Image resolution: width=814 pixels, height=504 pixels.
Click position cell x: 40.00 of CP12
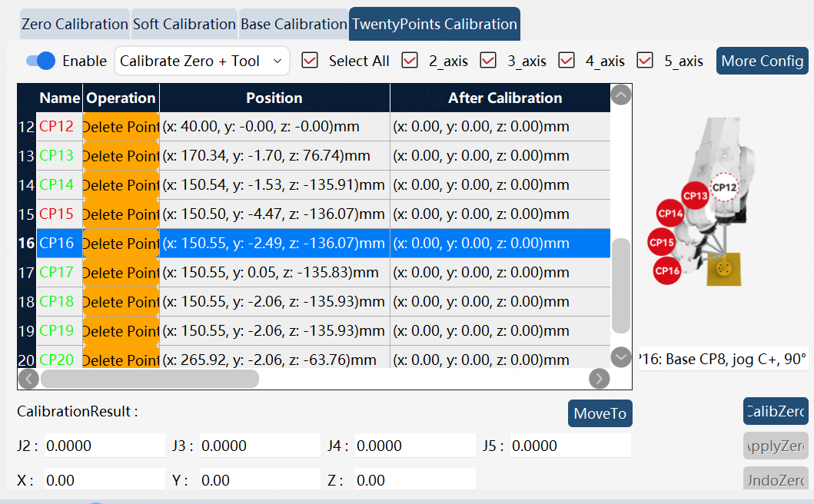click(274, 127)
